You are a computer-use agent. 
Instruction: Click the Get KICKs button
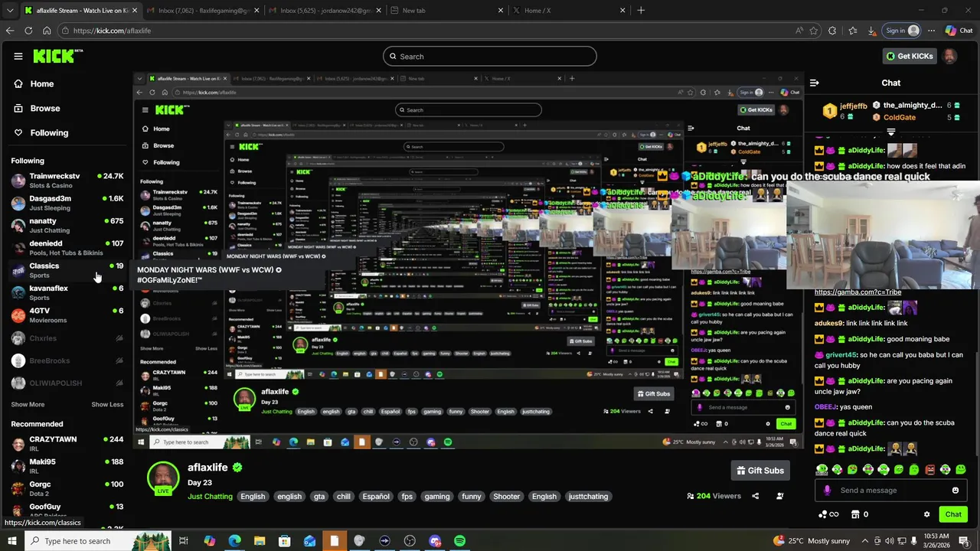coord(910,56)
